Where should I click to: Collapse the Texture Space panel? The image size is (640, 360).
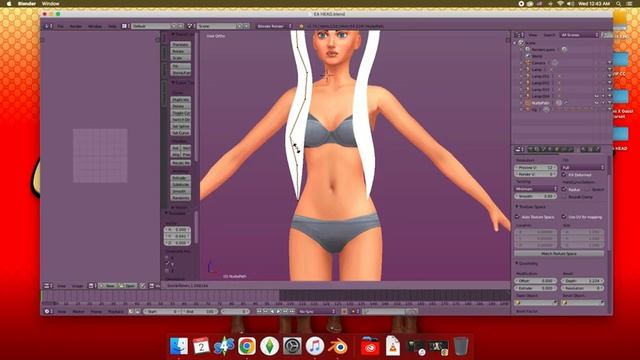pyautogui.click(x=517, y=207)
